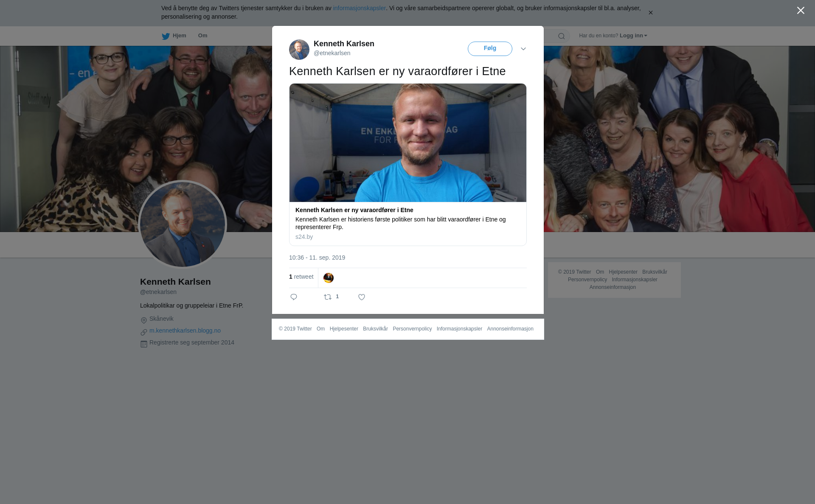Open Kenneth Karlsen's avatar in tweet header

299,50
